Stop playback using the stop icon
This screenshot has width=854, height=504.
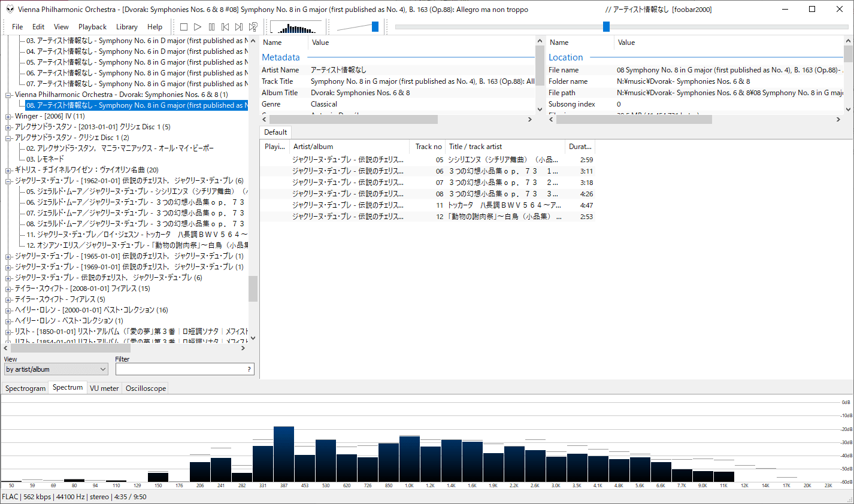[184, 26]
